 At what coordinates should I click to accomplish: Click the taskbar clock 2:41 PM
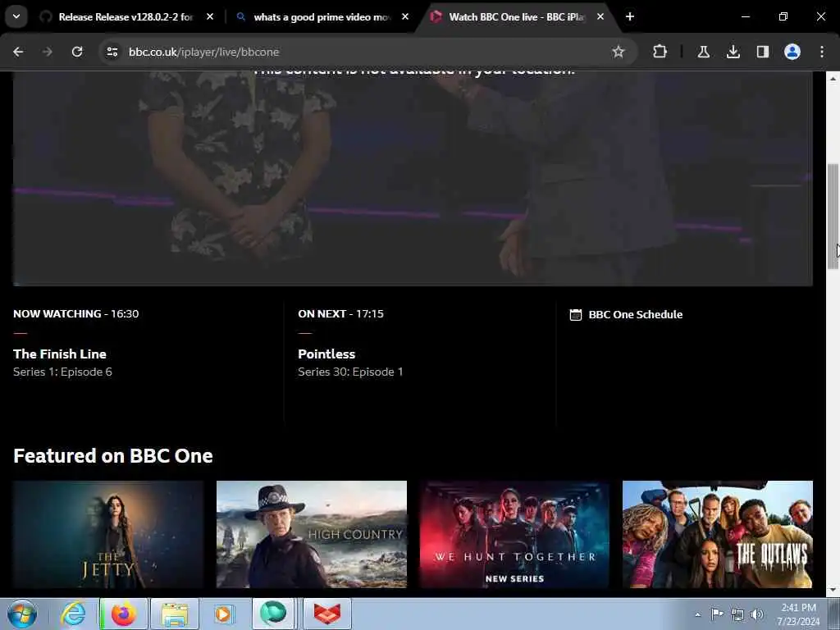pos(799,614)
